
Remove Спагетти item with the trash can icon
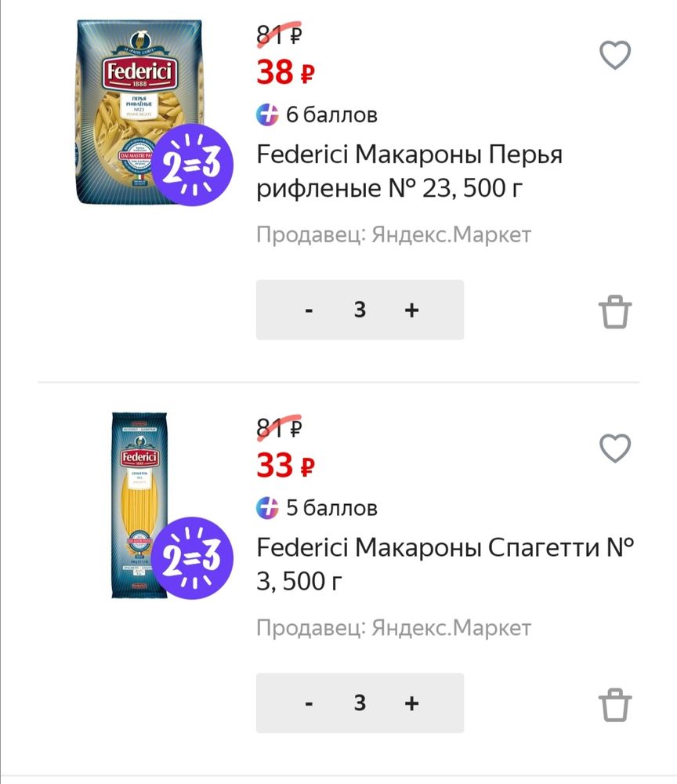[x=615, y=703]
